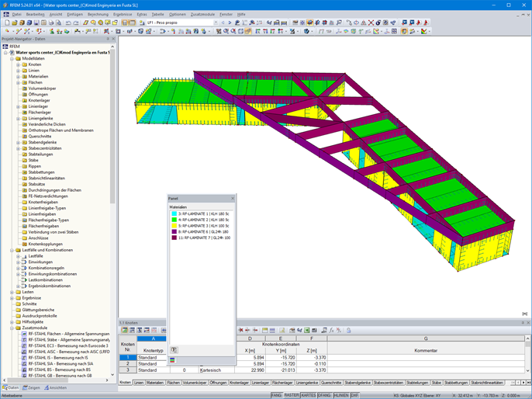Open the Datei menu
Screen dimensions: 532x399
[16, 14]
